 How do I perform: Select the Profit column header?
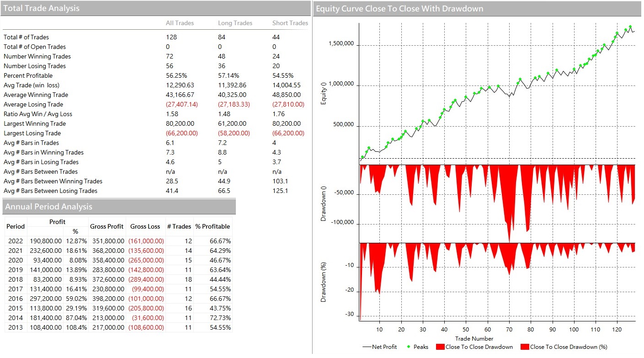click(58, 222)
